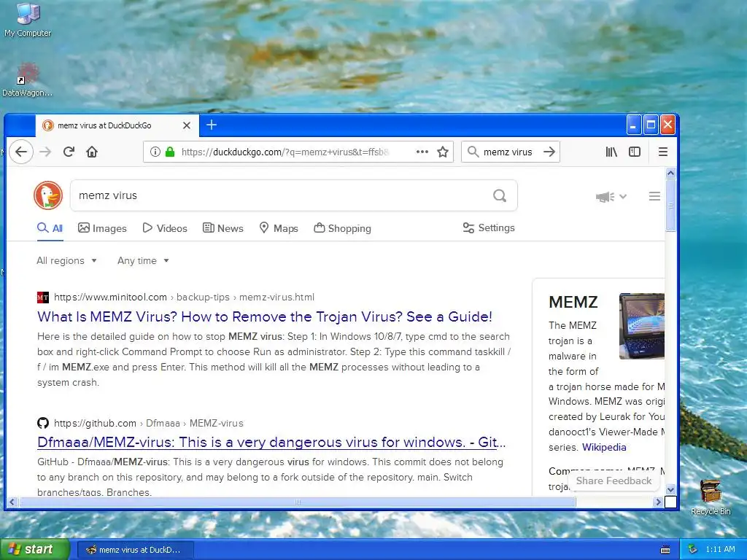The image size is (747, 560).
Task: Click the MEMZ laptop thumbnail
Action: 642,326
